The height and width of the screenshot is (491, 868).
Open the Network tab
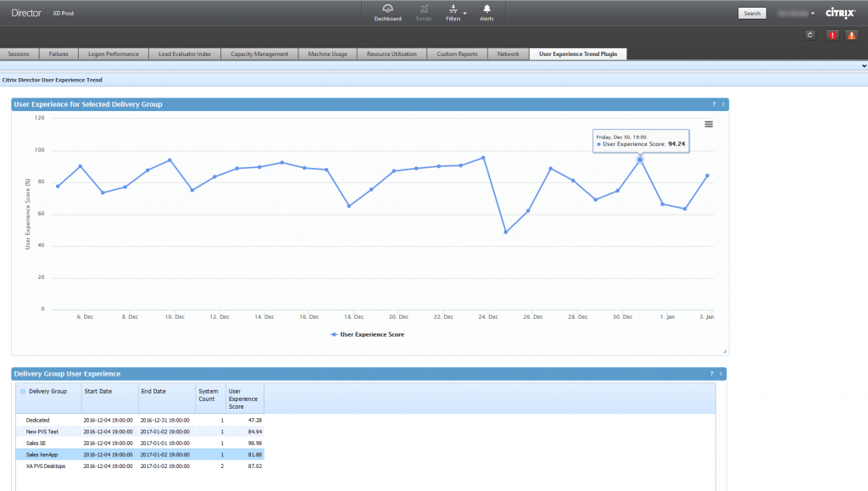pyautogui.click(x=509, y=53)
